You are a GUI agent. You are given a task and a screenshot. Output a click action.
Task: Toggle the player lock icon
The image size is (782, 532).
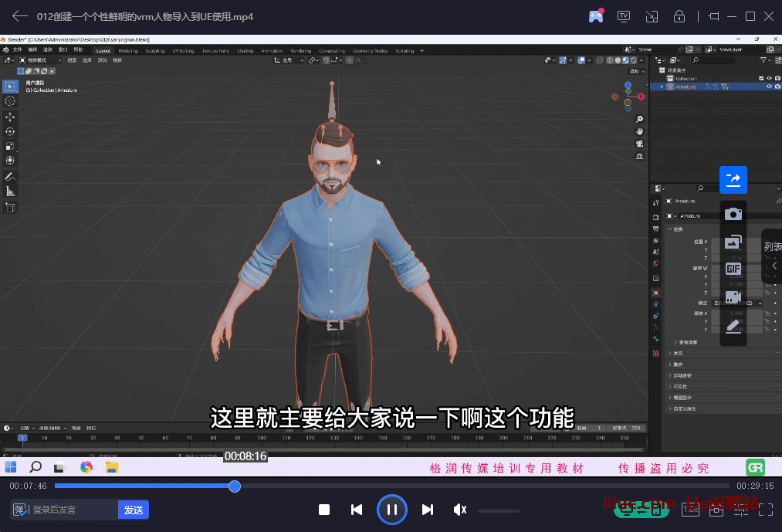679,16
